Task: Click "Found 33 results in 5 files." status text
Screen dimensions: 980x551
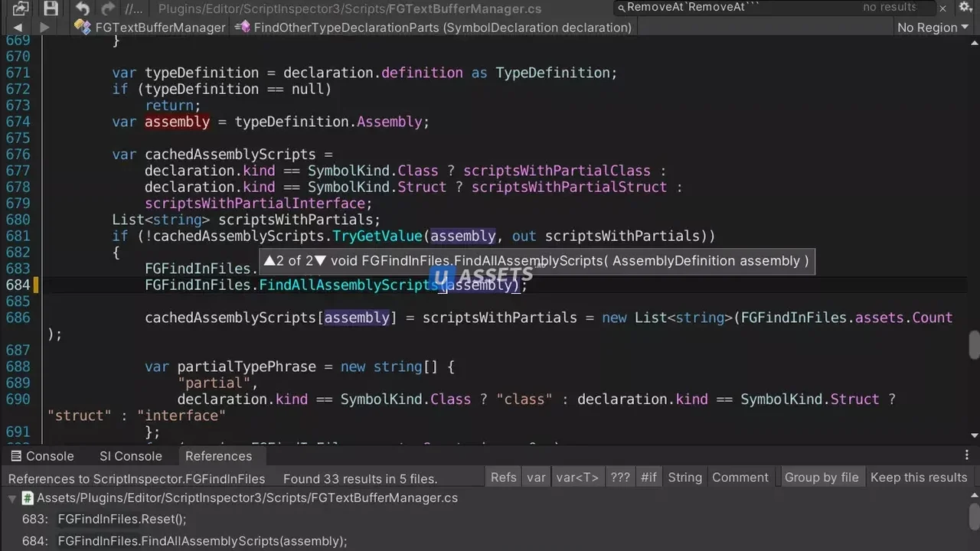Action: [x=361, y=479]
